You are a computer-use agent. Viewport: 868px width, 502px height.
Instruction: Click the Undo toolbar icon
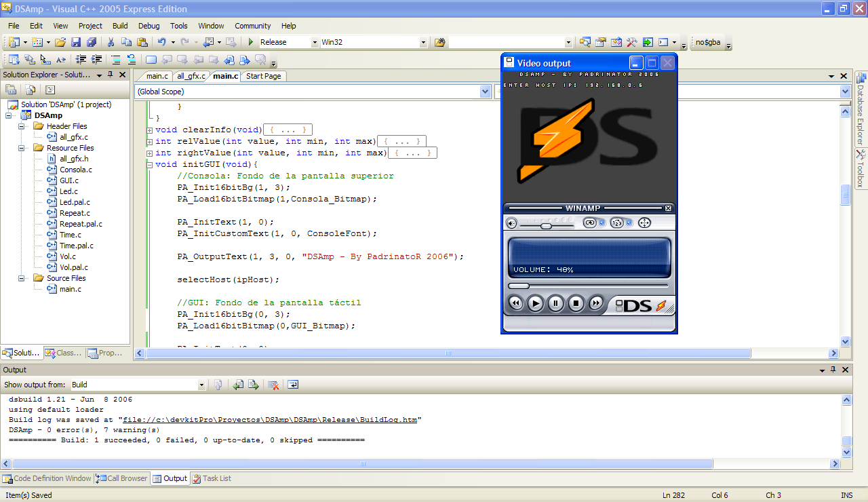tap(162, 42)
